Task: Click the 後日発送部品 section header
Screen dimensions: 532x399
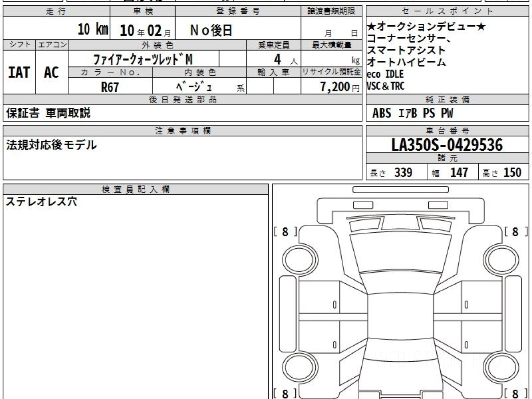Action: pos(183,100)
